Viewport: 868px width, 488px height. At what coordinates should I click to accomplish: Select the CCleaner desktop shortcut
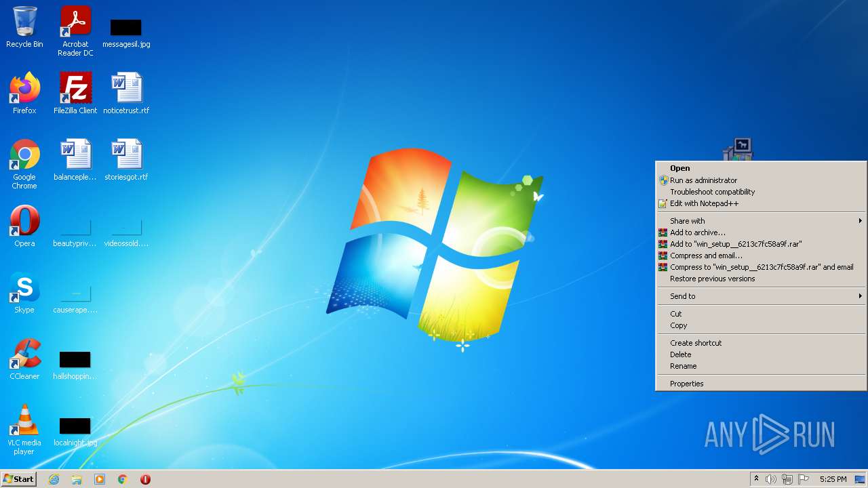(24, 359)
